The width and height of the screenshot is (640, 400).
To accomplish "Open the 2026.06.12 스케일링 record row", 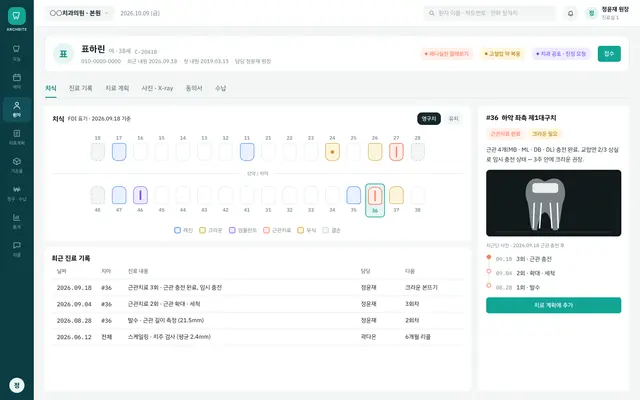I will click(258, 337).
